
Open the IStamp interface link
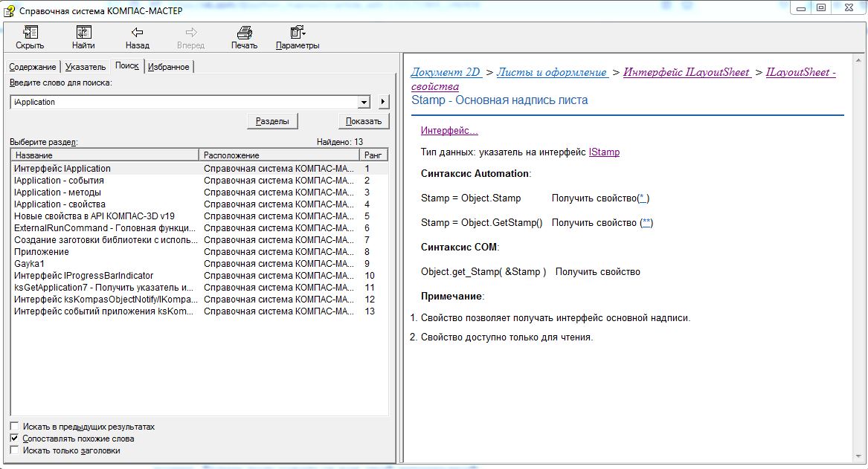[x=604, y=152]
